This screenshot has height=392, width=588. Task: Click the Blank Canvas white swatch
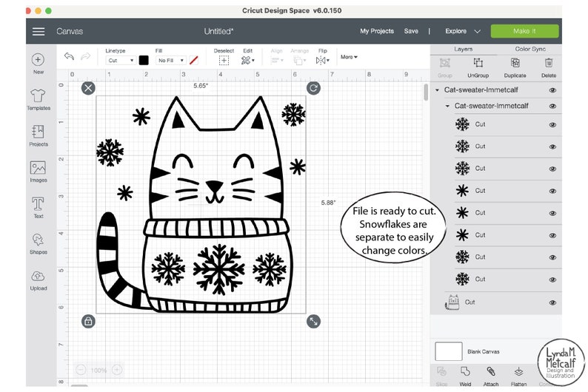(x=449, y=351)
